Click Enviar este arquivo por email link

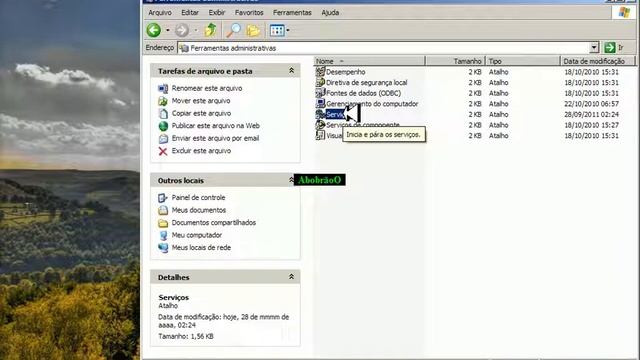tap(215, 138)
